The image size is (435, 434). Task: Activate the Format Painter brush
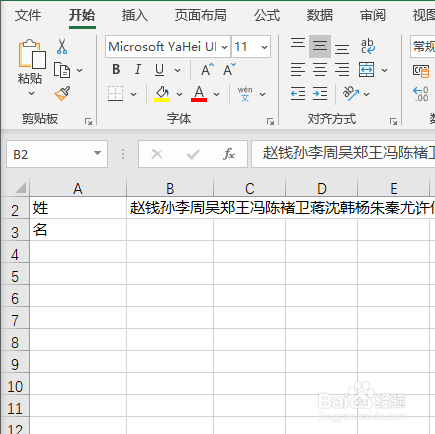pos(62,93)
